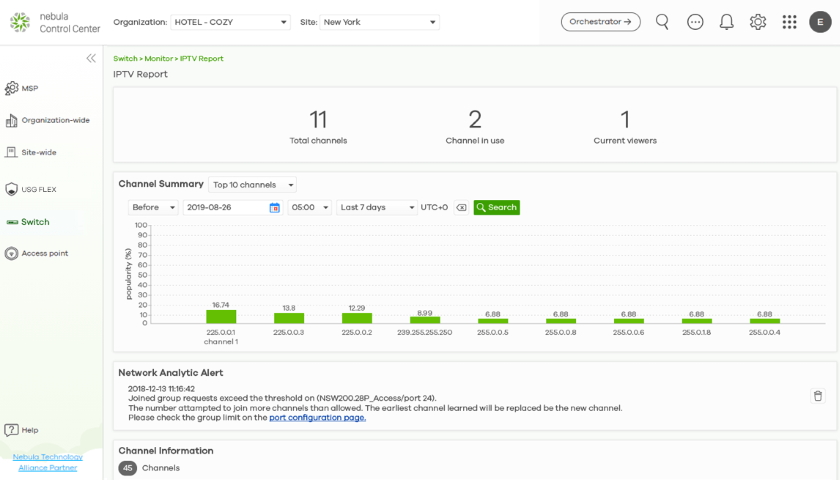840x480 pixels.
Task: Click the Switch device icon in sidebar
Action: 12,222
